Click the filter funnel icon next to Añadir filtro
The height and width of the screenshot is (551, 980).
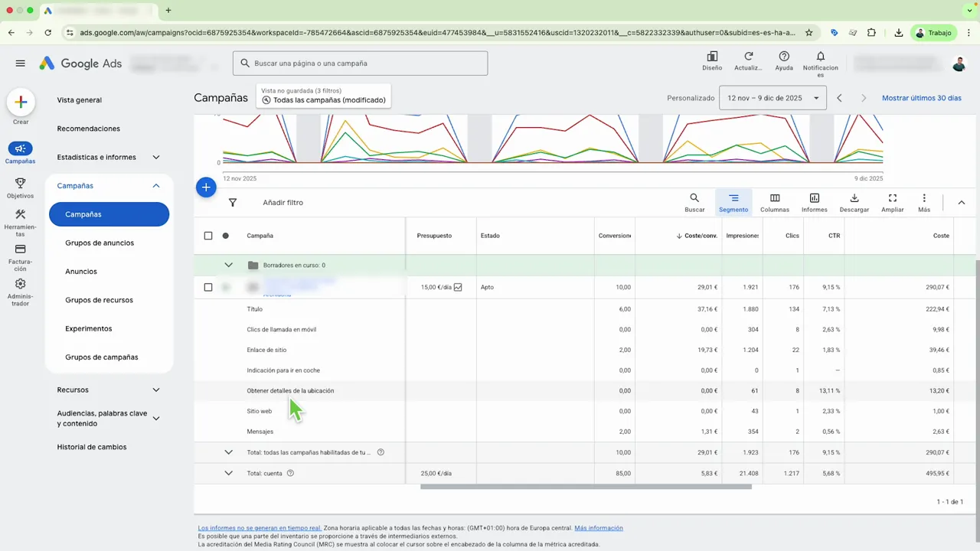pyautogui.click(x=233, y=202)
